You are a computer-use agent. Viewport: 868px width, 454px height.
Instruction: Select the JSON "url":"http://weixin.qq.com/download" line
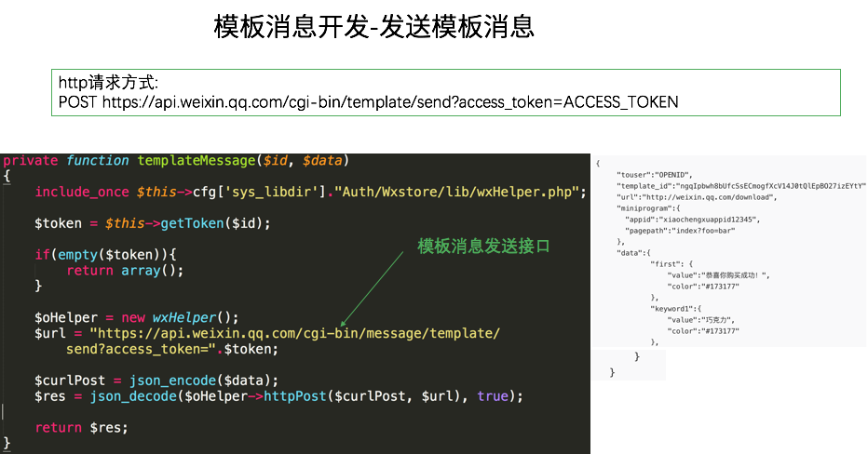tap(697, 197)
